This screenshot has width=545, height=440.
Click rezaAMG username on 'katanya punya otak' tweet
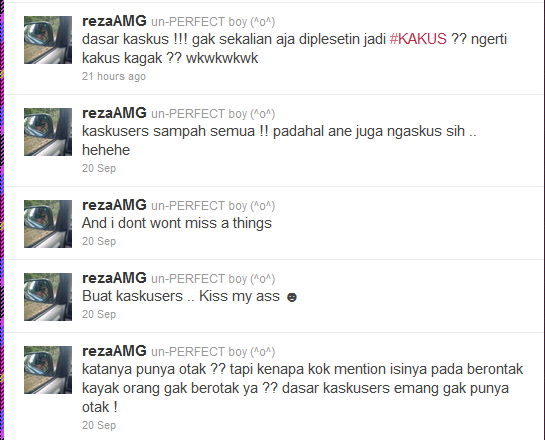(x=114, y=351)
